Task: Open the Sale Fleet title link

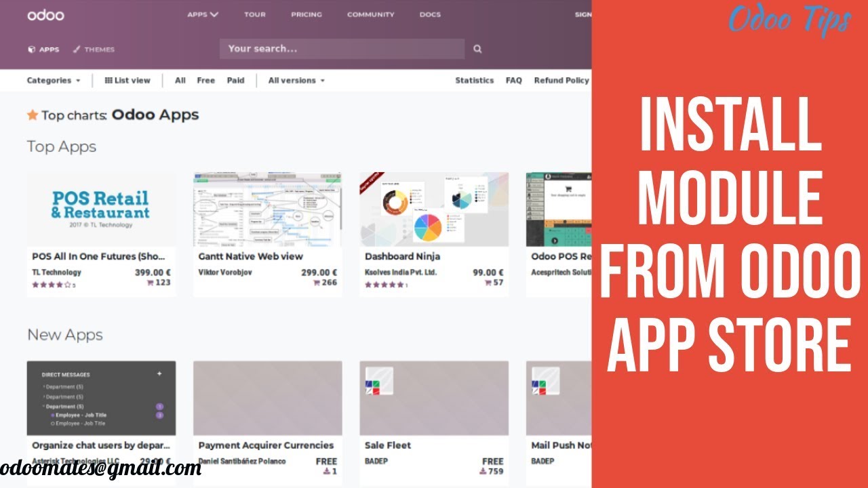Action: tap(388, 445)
